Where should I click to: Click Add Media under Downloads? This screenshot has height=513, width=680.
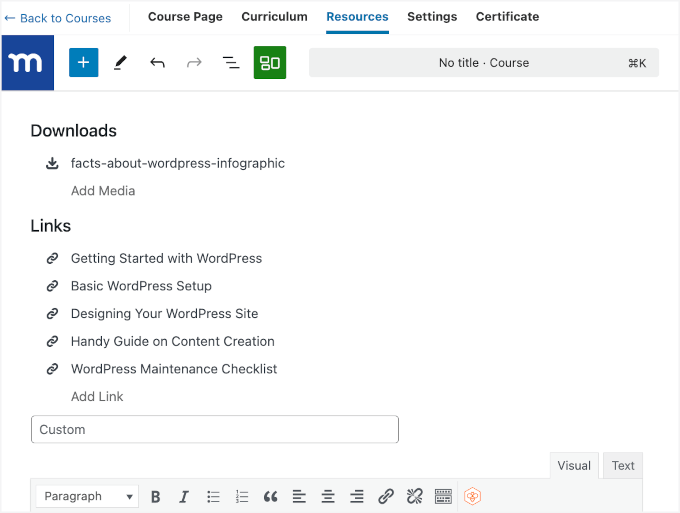(103, 191)
